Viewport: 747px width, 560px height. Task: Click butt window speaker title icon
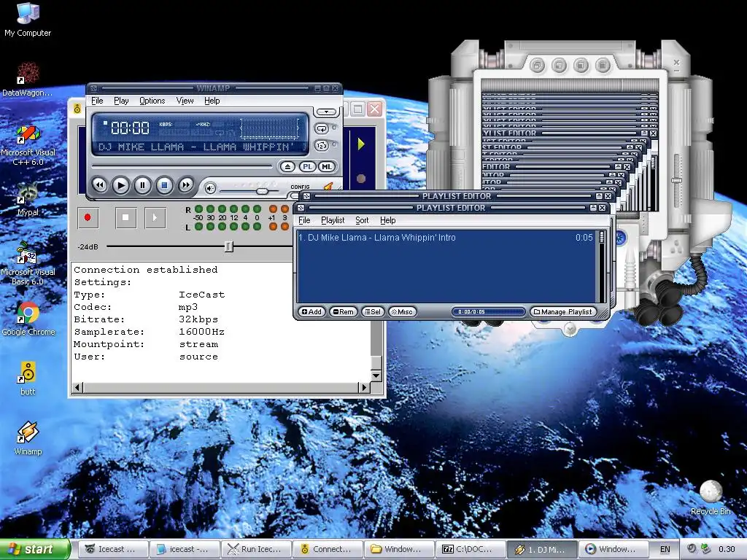(77, 109)
